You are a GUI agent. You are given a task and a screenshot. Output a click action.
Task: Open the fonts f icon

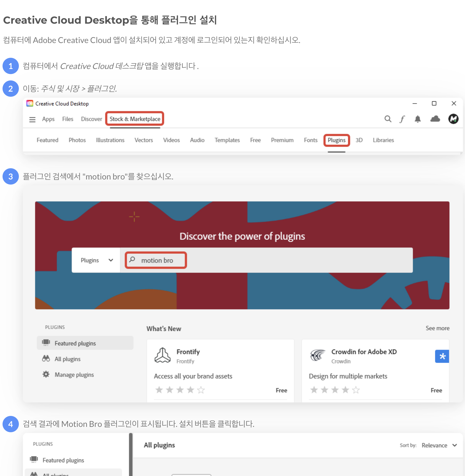[402, 119]
